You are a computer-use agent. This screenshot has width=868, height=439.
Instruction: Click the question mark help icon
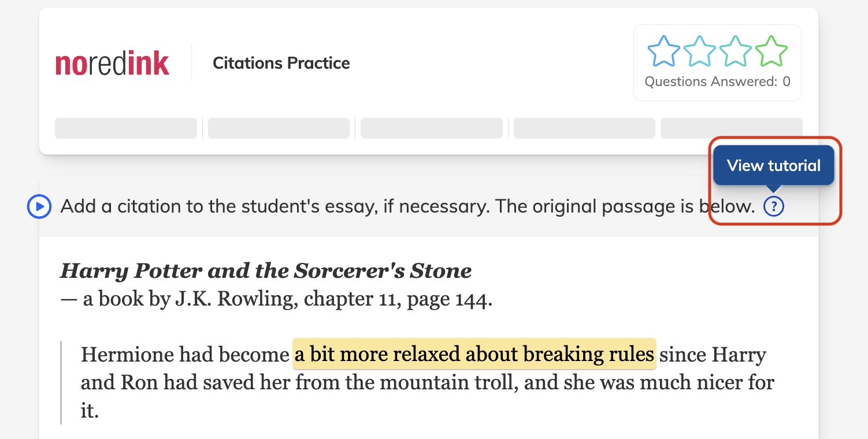point(773,206)
